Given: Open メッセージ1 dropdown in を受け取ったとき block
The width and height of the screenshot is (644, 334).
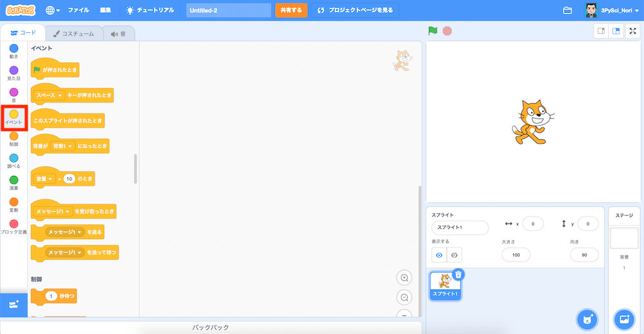Looking at the screenshot, I should [53, 211].
